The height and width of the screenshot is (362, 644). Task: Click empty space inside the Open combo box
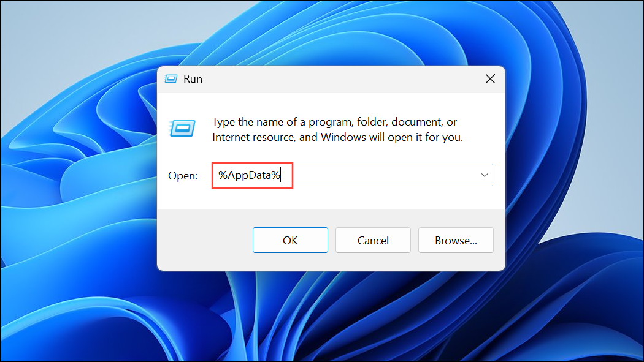[380, 175]
